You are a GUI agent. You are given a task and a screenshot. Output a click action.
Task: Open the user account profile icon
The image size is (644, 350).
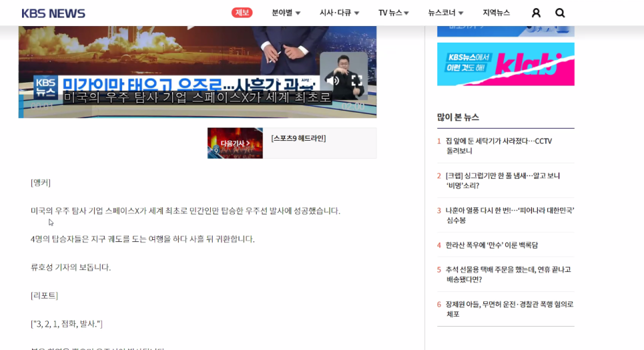pos(536,13)
